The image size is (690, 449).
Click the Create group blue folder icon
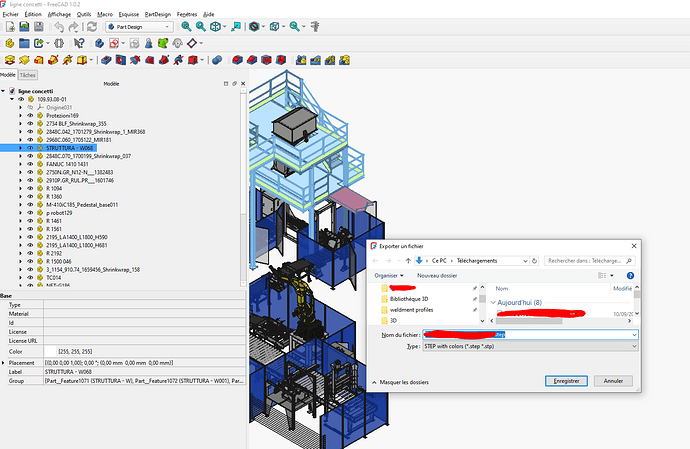point(24,43)
